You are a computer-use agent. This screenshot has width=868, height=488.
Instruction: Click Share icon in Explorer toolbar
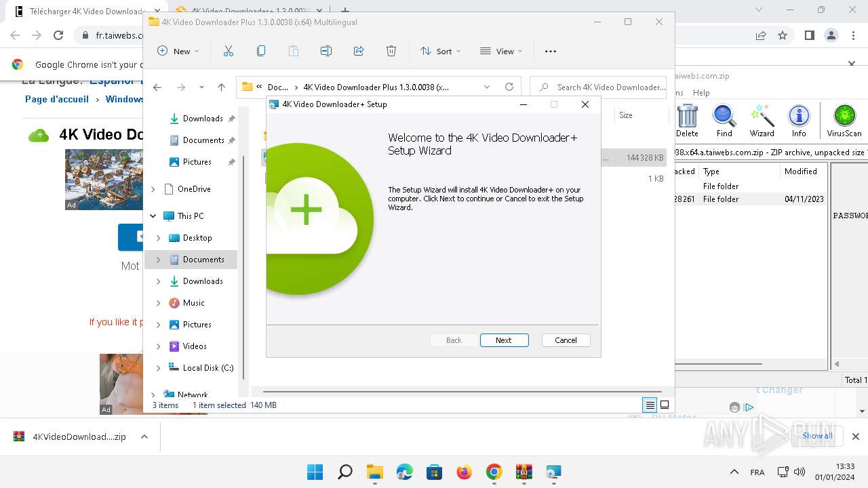[x=359, y=51]
